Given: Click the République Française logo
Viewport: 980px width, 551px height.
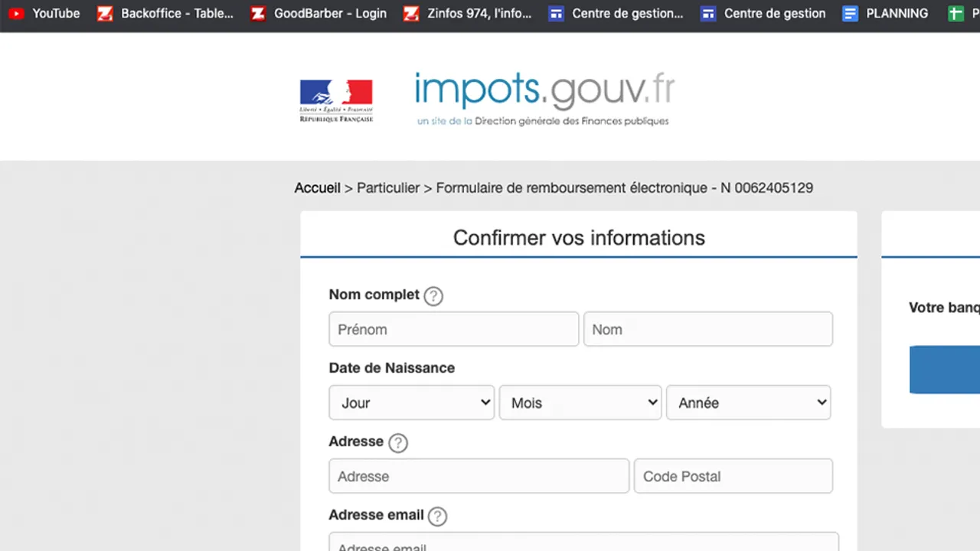Looking at the screenshot, I should point(336,100).
